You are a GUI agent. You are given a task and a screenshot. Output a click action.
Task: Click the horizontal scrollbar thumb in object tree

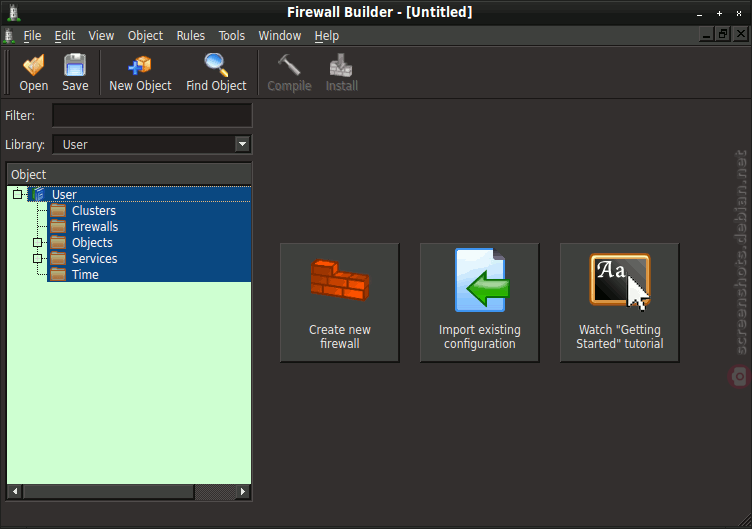pyautogui.click(x=109, y=492)
